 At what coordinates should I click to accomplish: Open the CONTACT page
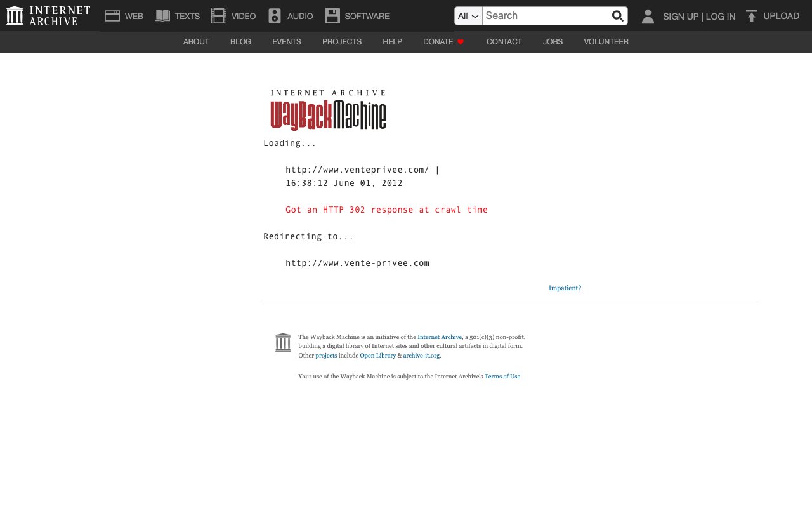click(504, 42)
